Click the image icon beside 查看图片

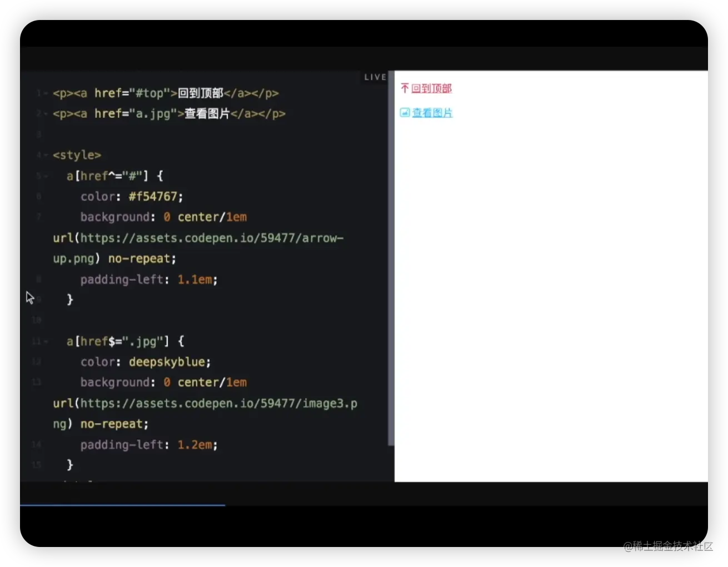tap(405, 113)
